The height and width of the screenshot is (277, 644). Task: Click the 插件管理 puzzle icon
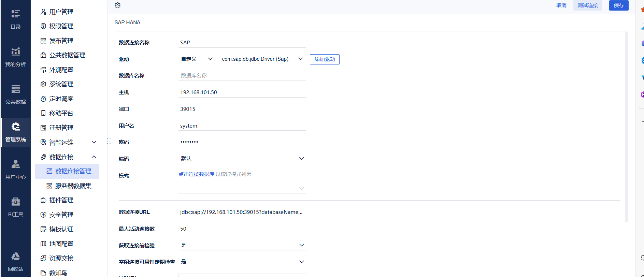click(x=43, y=200)
